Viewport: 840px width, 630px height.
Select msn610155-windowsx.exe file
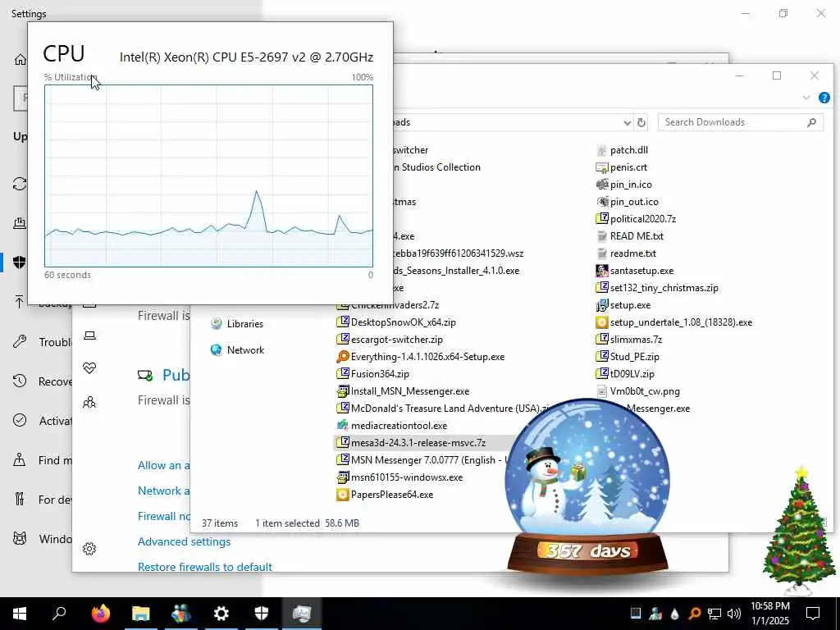click(399, 477)
